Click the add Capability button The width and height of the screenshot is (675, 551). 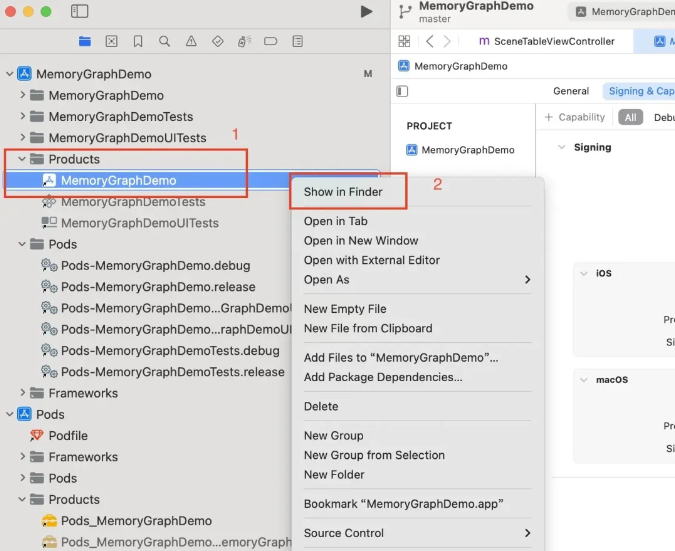tap(575, 117)
